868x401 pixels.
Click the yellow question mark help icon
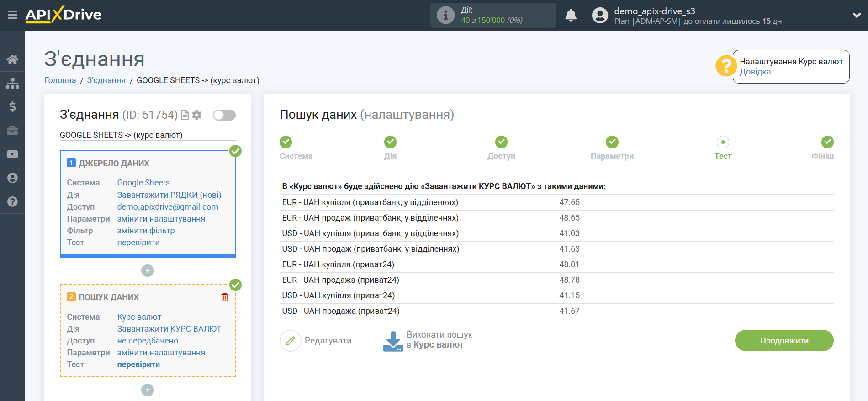pos(725,66)
